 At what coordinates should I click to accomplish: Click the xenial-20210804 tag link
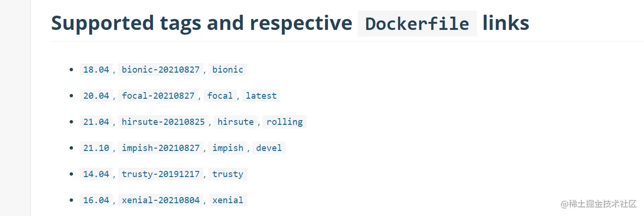pyautogui.click(x=161, y=200)
